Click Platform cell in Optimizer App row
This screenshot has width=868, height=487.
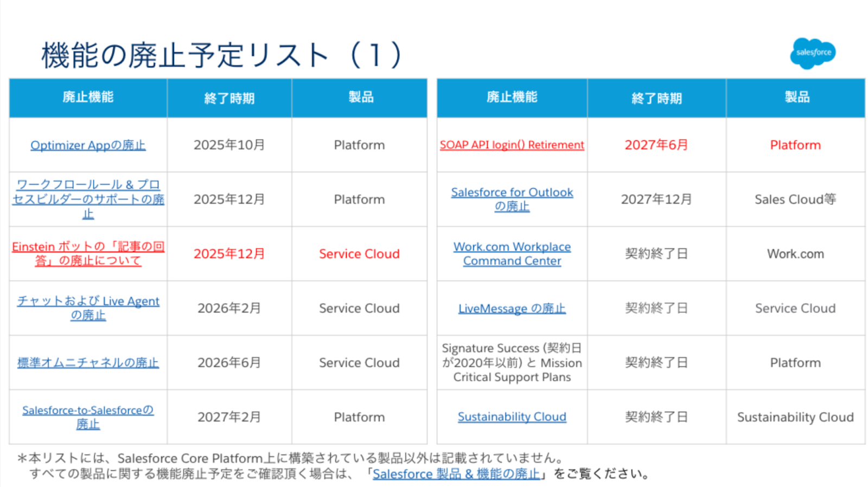[x=359, y=145]
